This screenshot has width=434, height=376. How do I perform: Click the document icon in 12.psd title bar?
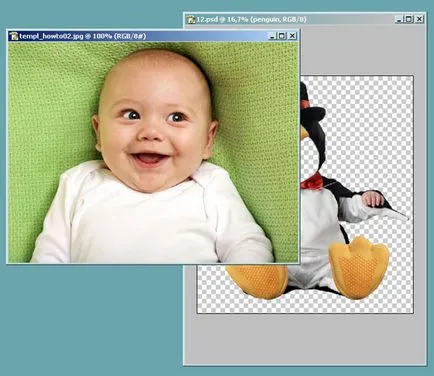(x=191, y=19)
